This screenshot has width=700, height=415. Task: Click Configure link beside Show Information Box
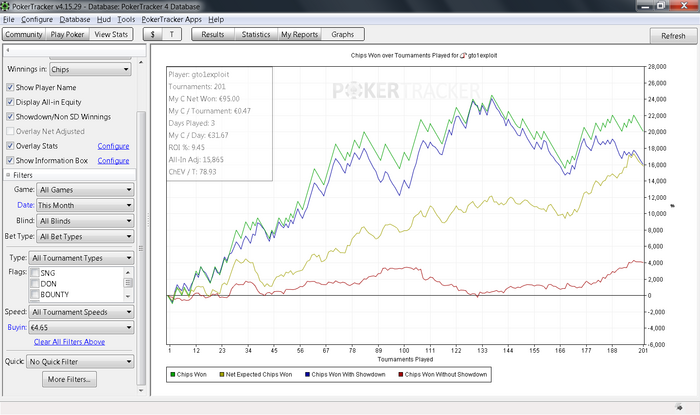(x=113, y=161)
